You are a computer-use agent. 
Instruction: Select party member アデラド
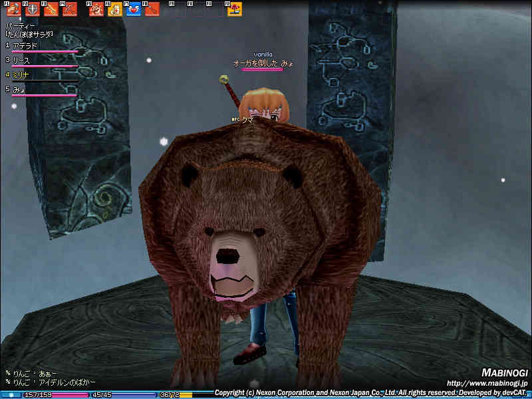point(27,46)
